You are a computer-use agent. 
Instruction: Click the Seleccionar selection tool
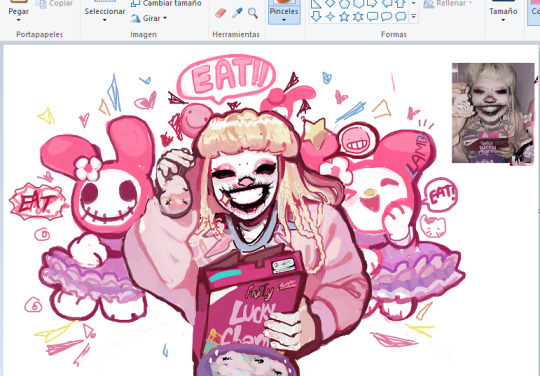[105, 8]
